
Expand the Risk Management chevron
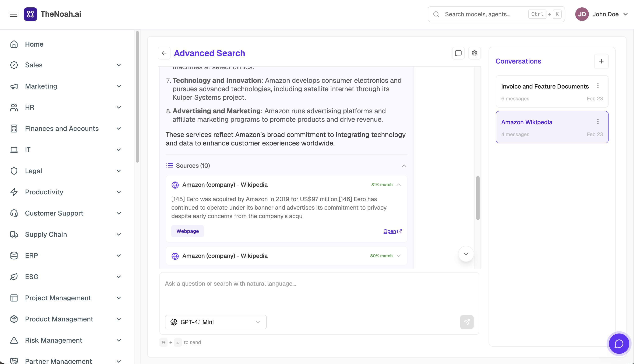(119, 340)
